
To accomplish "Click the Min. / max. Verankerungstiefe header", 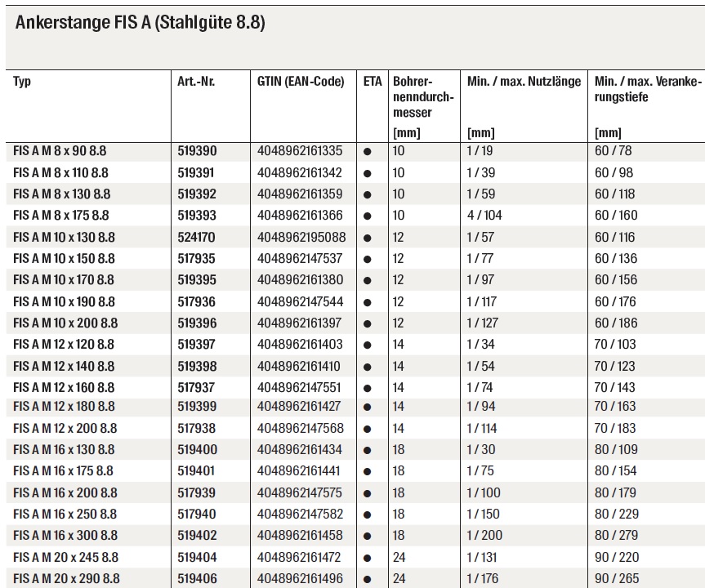I will pyautogui.click(x=648, y=89).
